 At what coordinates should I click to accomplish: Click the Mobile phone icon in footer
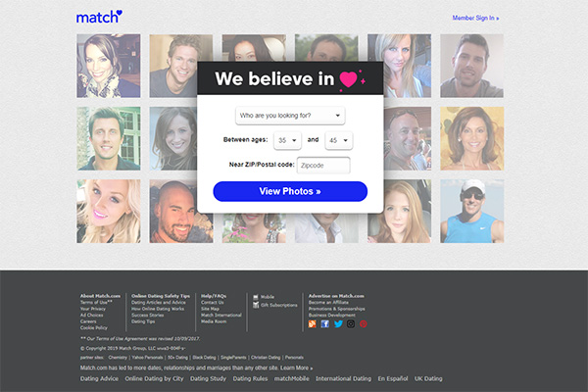pos(256,297)
